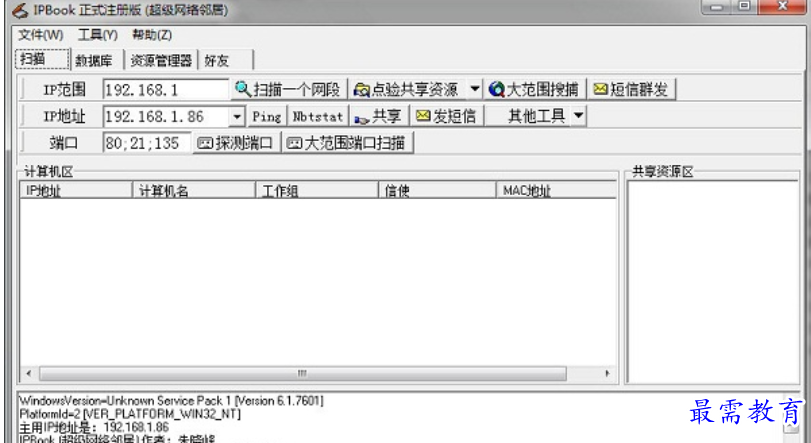Screen dimensions: 811x443
Task: Click the right scroll arrow in 计算机区
Action: point(607,373)
